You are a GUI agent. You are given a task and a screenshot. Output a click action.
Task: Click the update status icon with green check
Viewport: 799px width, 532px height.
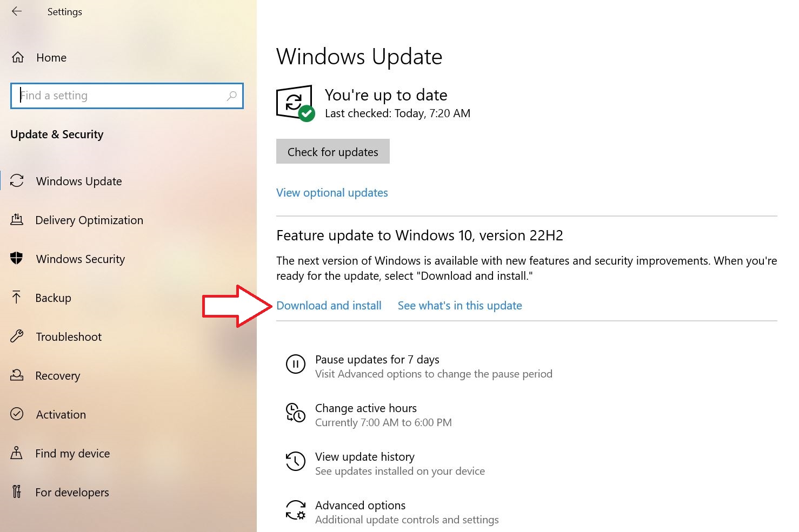click(x=295, y=103)
